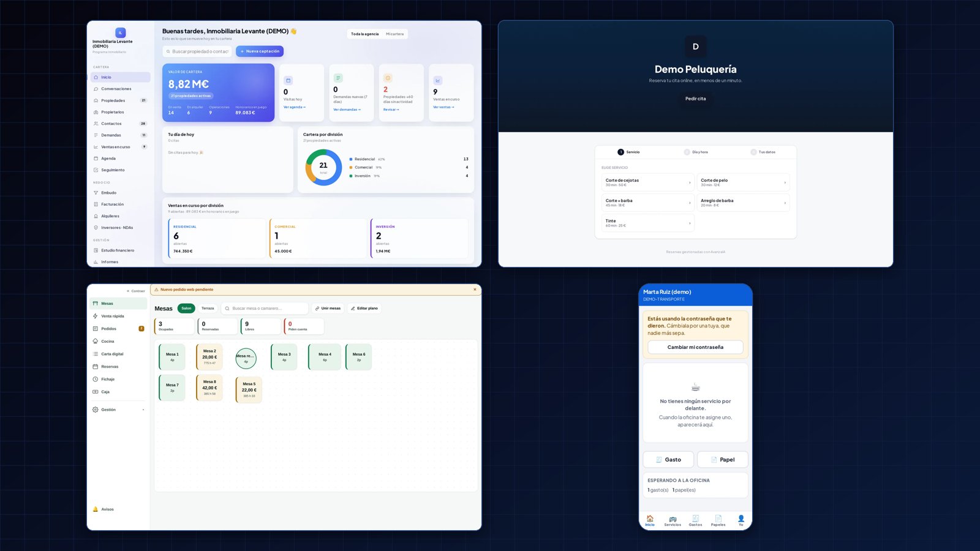Open Fichaje in the restaurant sidebar
The width and height of the screenshot is (980, 551).
[x=118, y=380]
